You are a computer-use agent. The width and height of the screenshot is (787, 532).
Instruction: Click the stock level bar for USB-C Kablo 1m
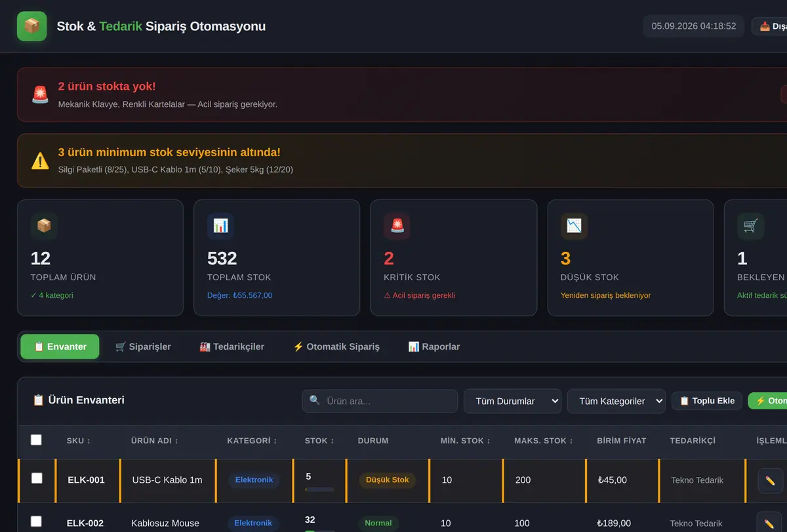coord(319,489)
